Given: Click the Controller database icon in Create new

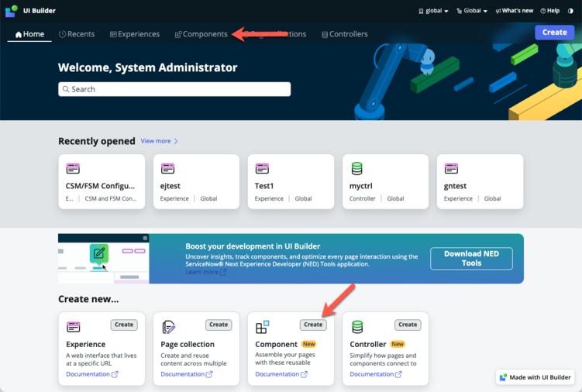Looking at the screenshot, I should click(357, 327).
